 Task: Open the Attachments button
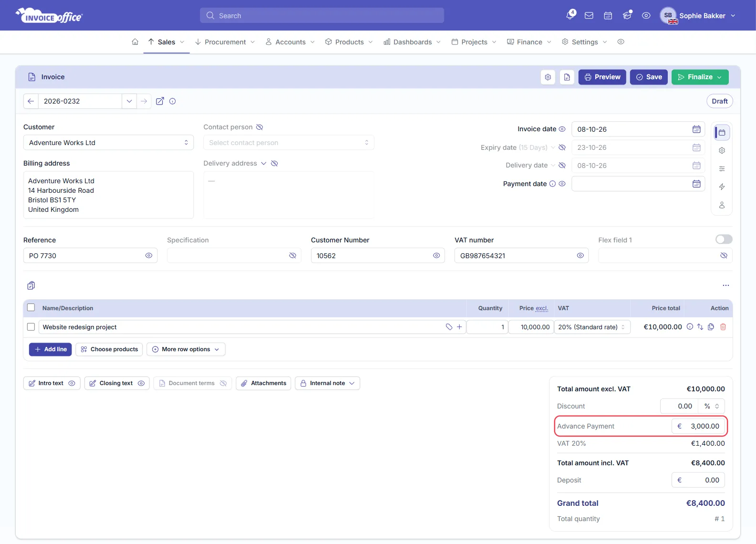(x=263, y=383)
